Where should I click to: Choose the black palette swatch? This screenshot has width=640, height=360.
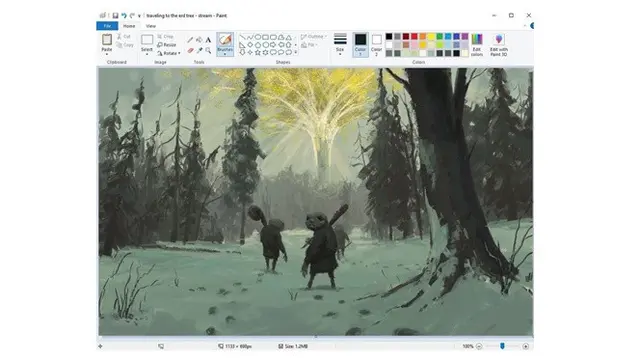[389, 37]
